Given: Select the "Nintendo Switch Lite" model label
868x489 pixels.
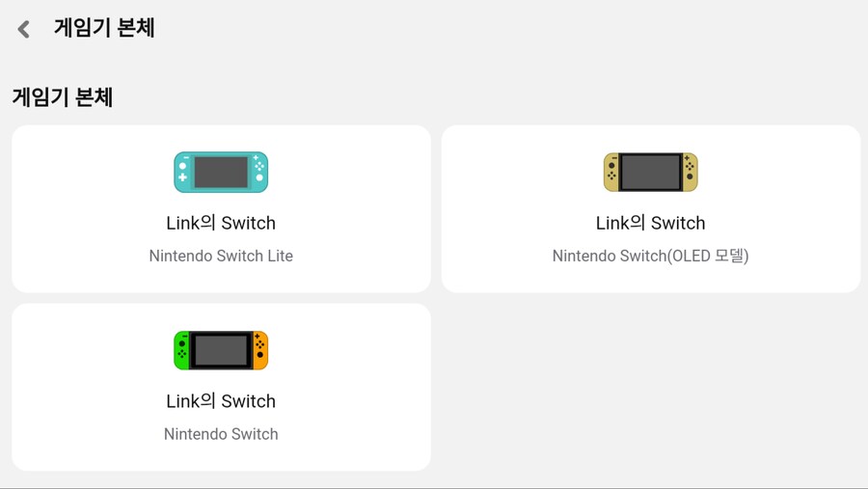Looking at the screenshot, I should [221, 257].
